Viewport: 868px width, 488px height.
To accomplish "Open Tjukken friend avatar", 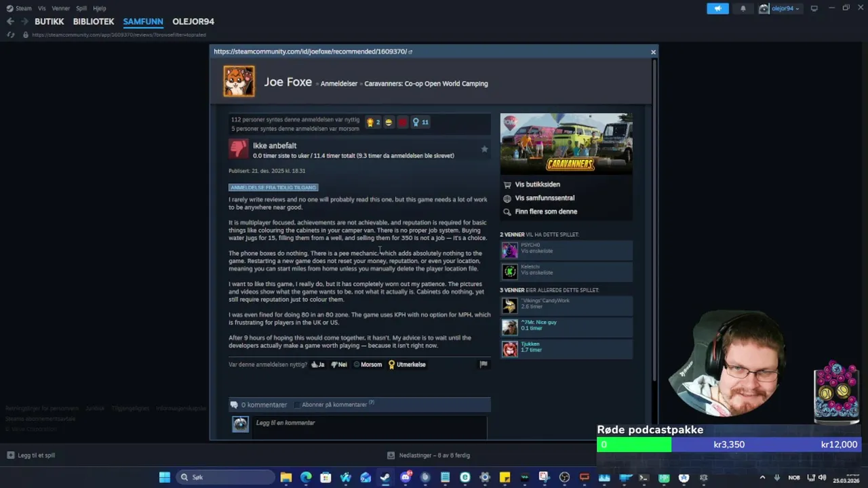I will 509,349.
